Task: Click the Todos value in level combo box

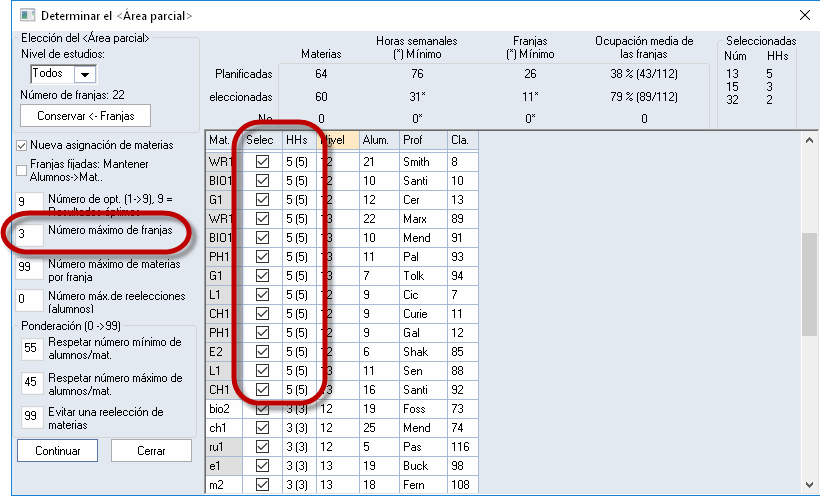Action: 48,73
